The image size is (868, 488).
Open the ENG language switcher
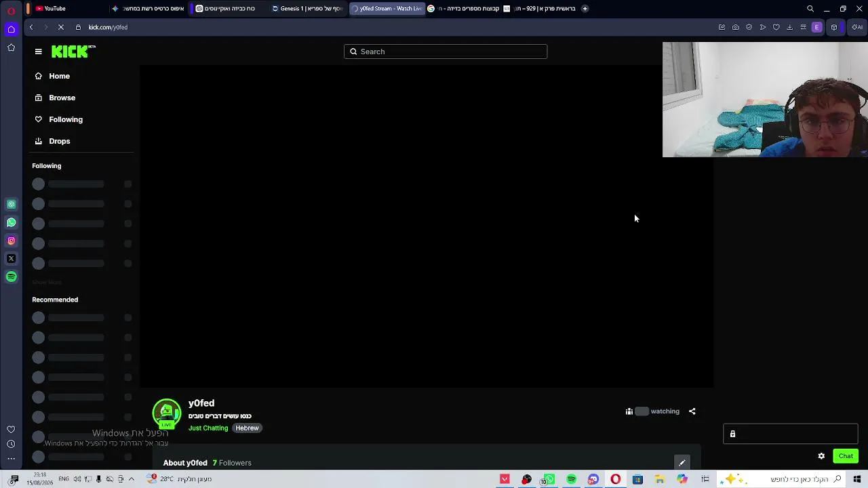coord(64,479)
